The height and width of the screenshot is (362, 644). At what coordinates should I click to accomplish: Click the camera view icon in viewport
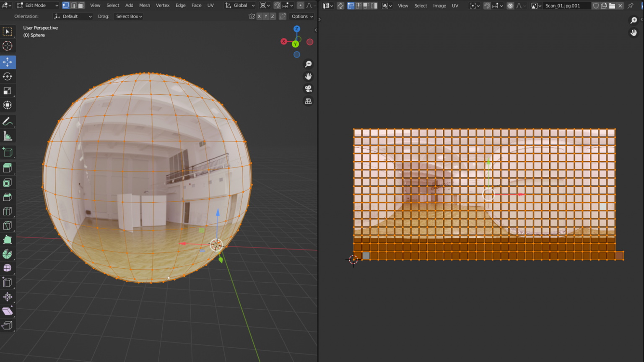point(308,89)
